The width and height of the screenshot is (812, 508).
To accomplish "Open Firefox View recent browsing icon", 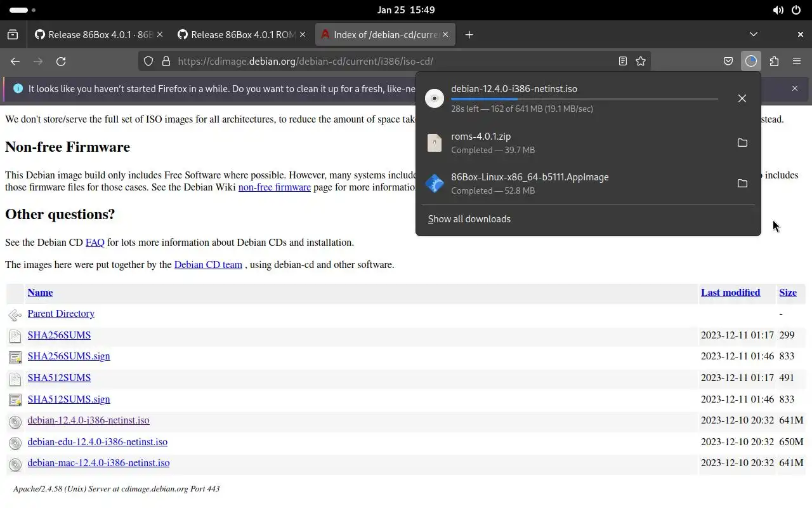I will click(13, 35).
